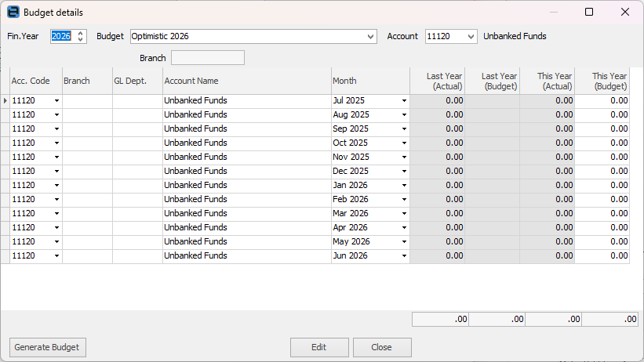Open Month dropdown for Dec 2025
The width and height of the screenshot is (644, 362).
[404, 171]
